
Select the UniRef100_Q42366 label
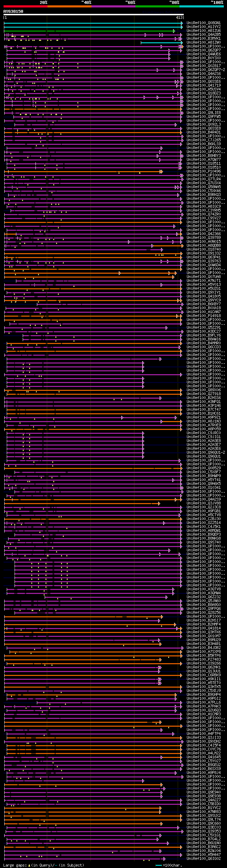click(204, 234)
